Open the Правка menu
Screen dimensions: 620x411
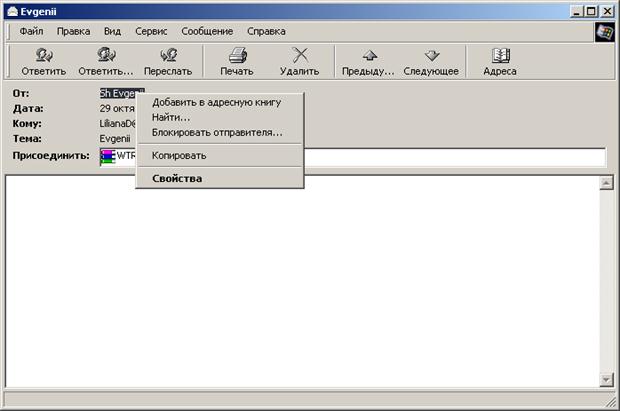(x=74, y=31)
